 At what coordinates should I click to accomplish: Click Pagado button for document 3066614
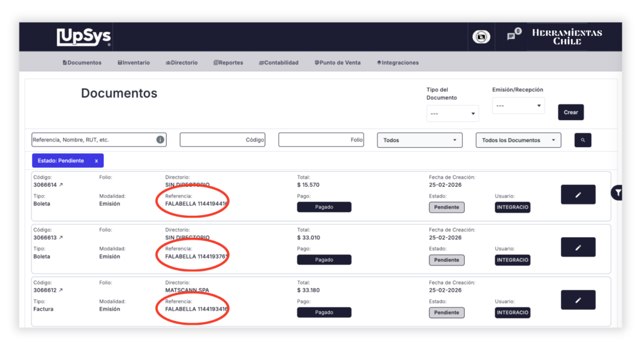324,207
